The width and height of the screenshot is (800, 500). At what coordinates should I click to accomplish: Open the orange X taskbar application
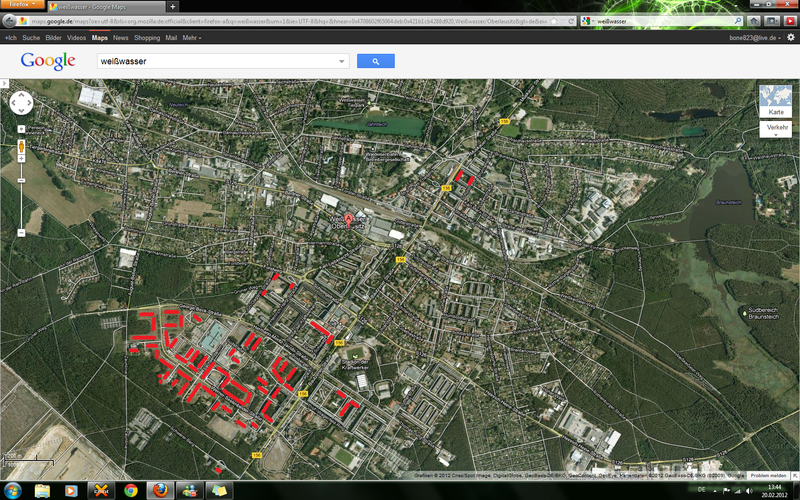coord(101,491)
